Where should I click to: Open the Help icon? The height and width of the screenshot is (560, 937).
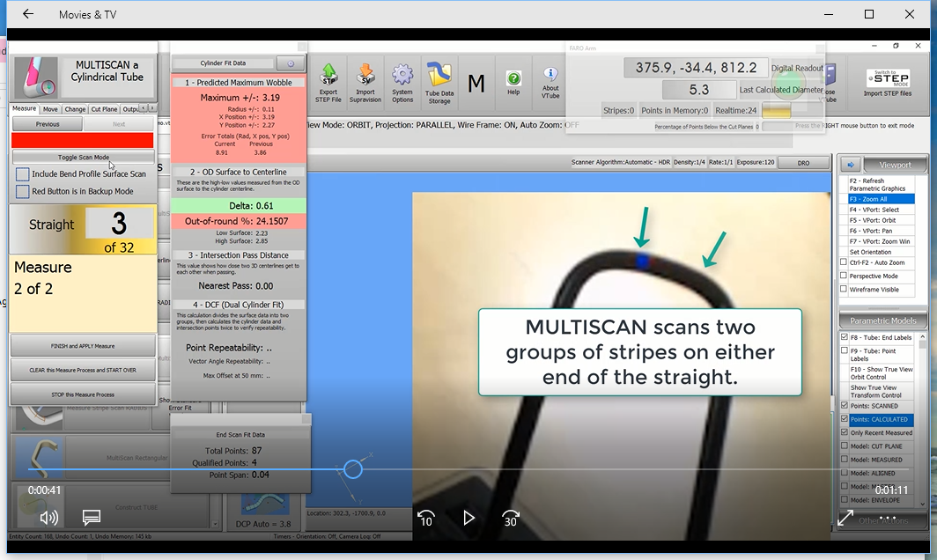tap(513, 83)
